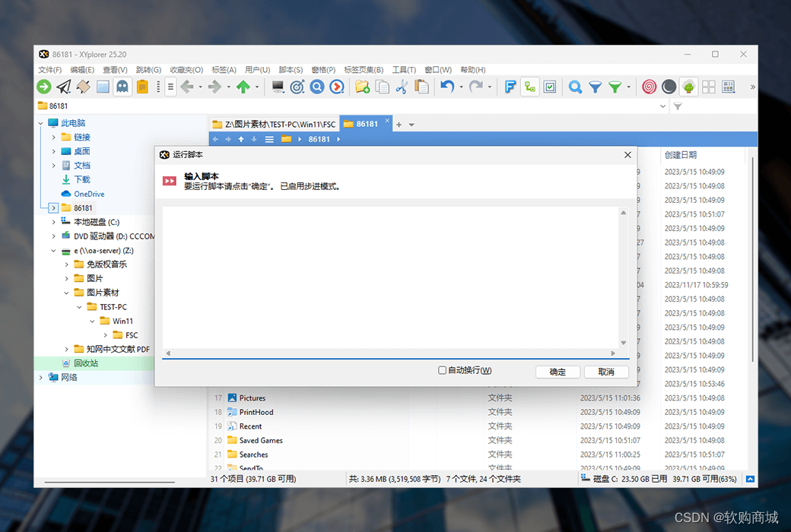The image size is (791, 532).
Task: Enable the 自动换行(W) checkbox
Action: [443, 371]
